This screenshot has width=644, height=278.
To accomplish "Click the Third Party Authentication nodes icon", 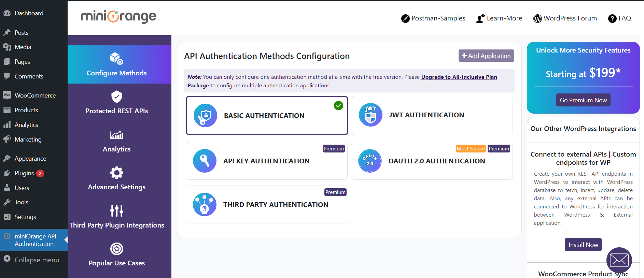I will [205, 204].
